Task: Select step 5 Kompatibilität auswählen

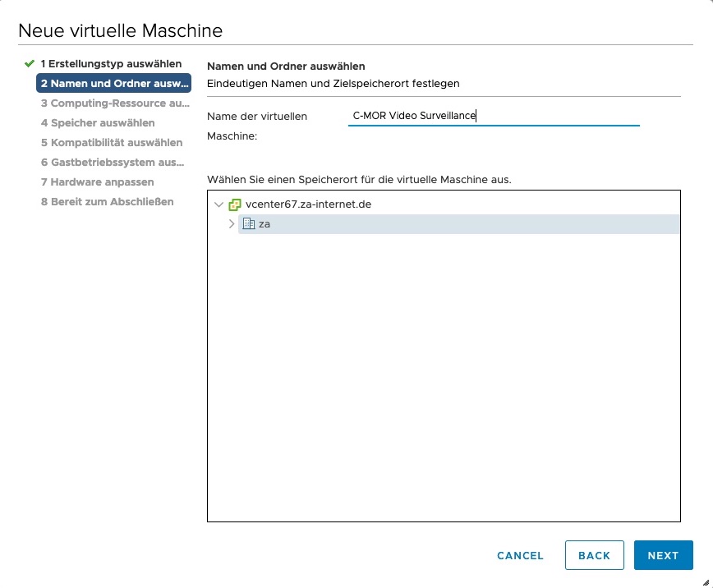Action: (112, 143)
